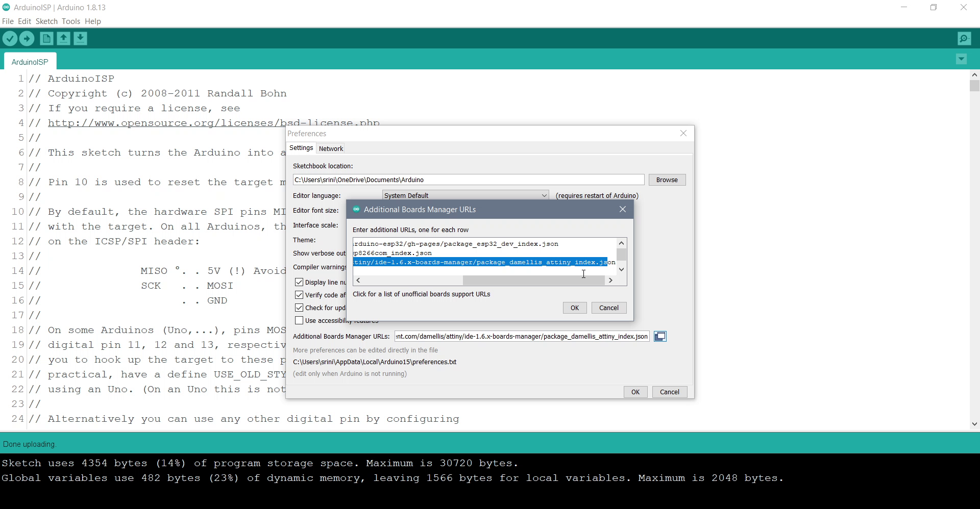The image size is (980, 509).
Task: Click the "Global variables use 482 bytes" console line
Action: 393,478
